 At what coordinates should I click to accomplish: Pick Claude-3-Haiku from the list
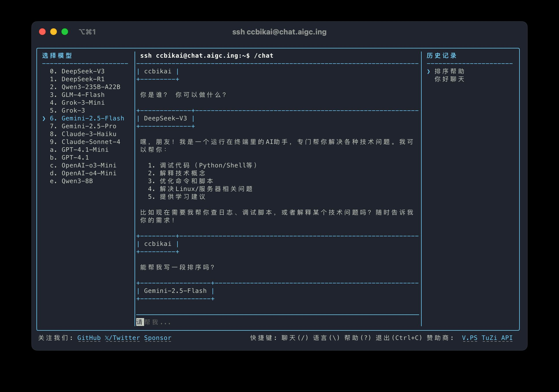point(83,134)
